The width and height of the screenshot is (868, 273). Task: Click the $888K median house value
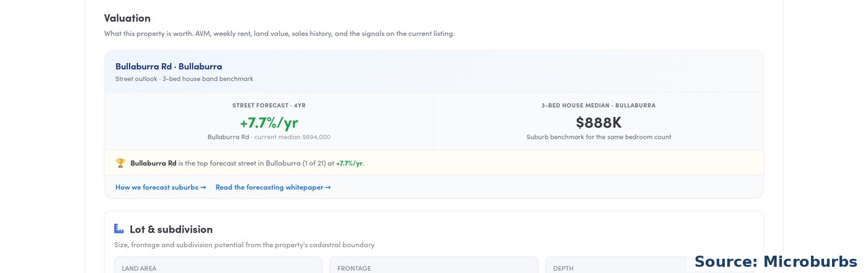click(598, 122)
